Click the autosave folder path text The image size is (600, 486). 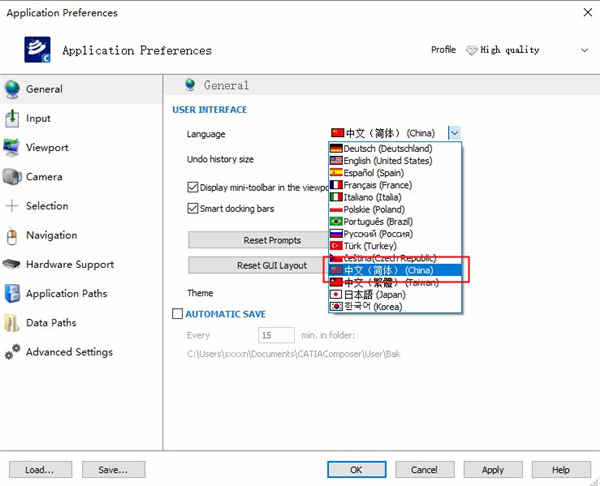(x=293, y=354)
